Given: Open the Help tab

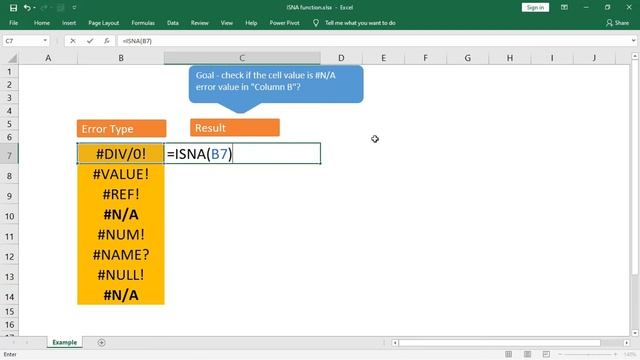Looking at the screenshot, I should coord(251,23).
